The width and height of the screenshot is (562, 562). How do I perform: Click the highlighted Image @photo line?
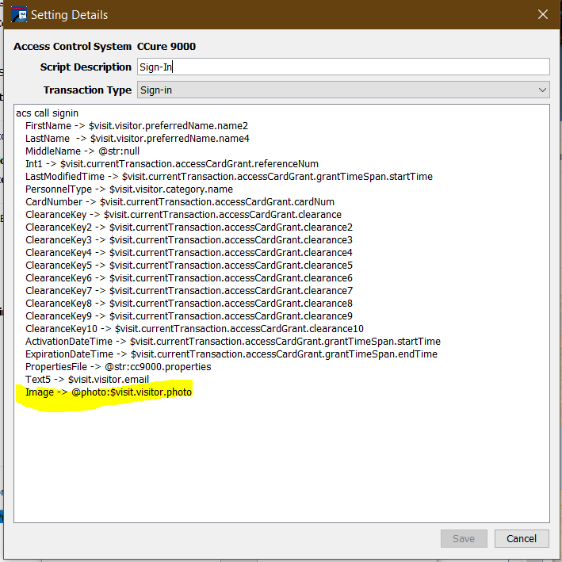click(109, 392)
